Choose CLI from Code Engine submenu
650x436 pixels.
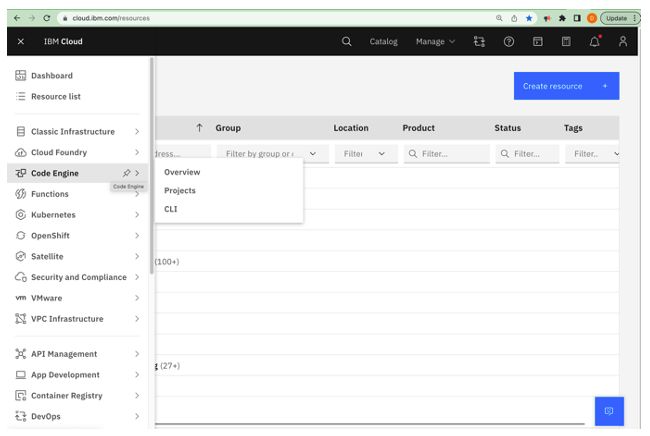(x=170, y=209)
